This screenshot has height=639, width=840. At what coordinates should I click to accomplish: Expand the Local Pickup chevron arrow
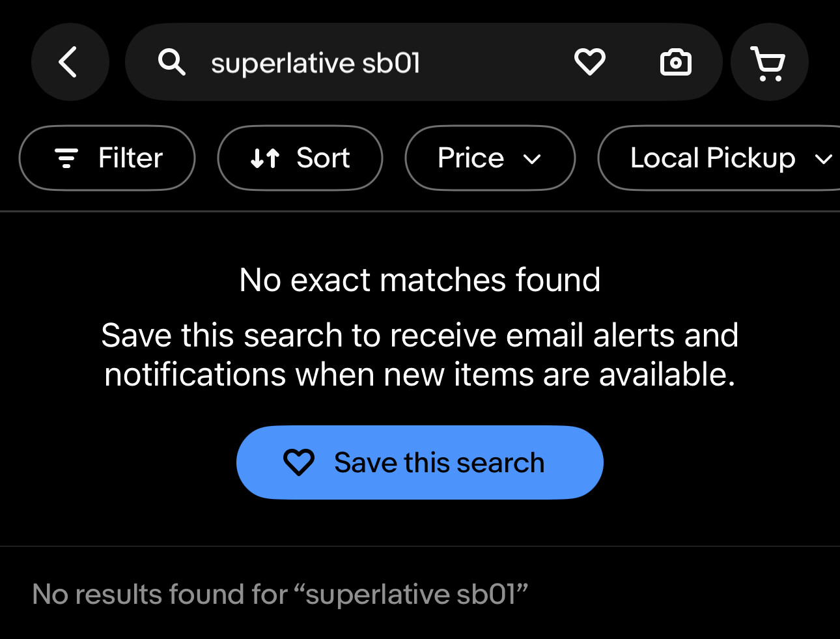click(823, 159)
